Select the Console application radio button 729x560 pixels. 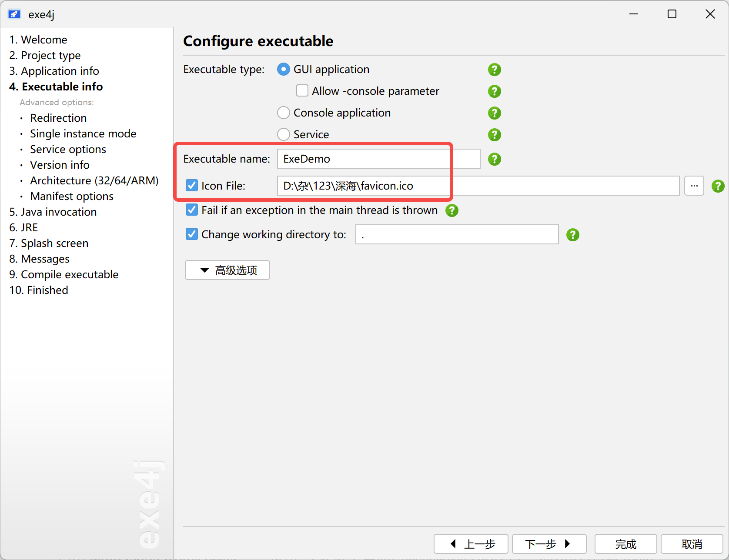(x=283, y=113)
